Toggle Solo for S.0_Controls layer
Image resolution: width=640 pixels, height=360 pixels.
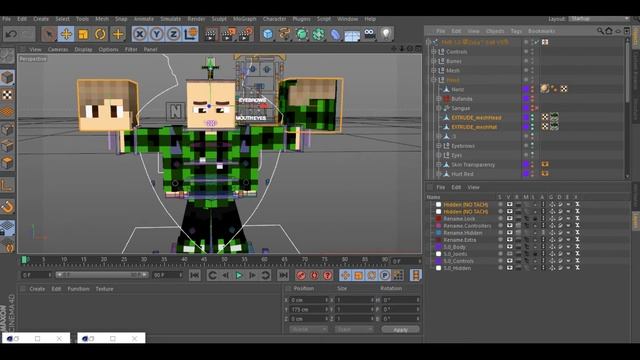coord(500,261)
